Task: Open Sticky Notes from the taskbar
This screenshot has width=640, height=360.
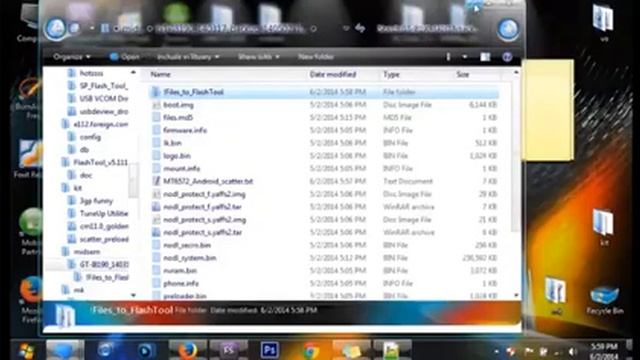Action: point(351,350)
